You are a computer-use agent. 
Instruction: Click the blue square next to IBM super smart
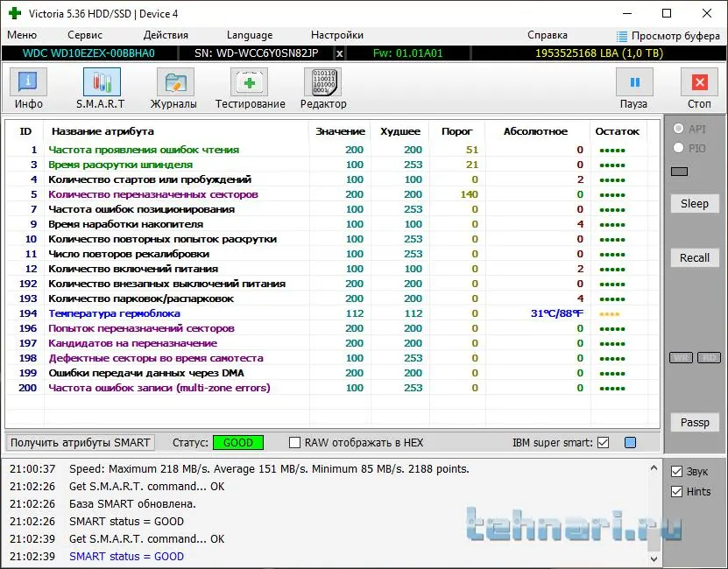point(630,443)
